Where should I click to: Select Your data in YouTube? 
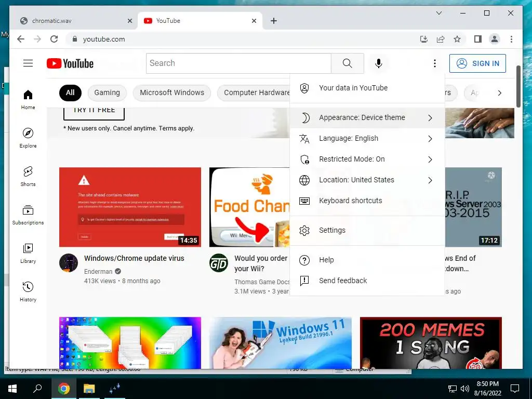[x=367, y=88]
